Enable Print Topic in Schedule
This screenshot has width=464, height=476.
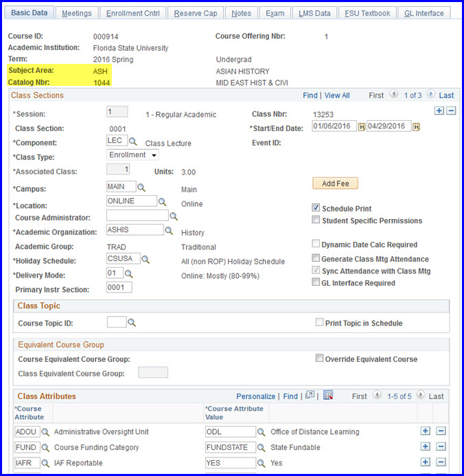click(x=319, y=322)
